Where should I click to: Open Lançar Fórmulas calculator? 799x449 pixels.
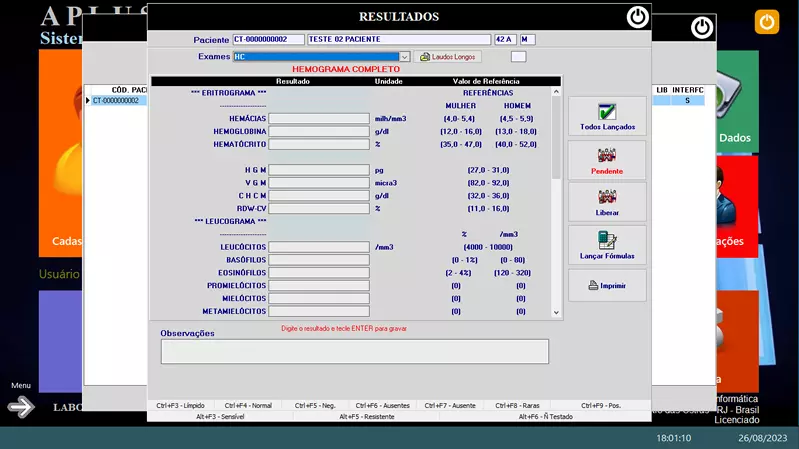(x=607, y=245)
